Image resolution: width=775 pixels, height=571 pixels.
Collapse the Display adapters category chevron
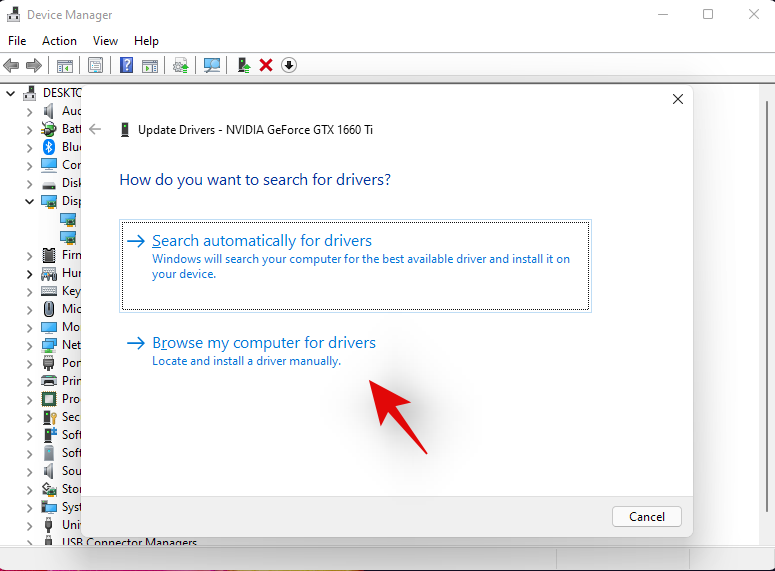pos(29,202)
